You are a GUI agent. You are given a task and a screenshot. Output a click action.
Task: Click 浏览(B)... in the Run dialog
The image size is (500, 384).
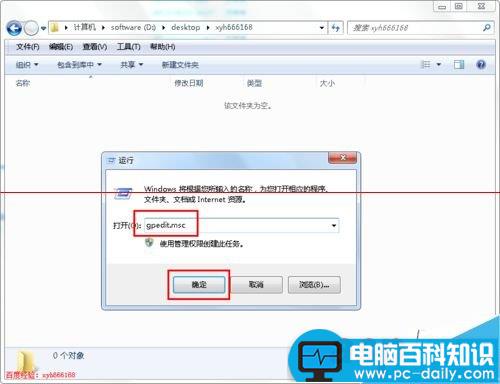[x=314, y=285]
